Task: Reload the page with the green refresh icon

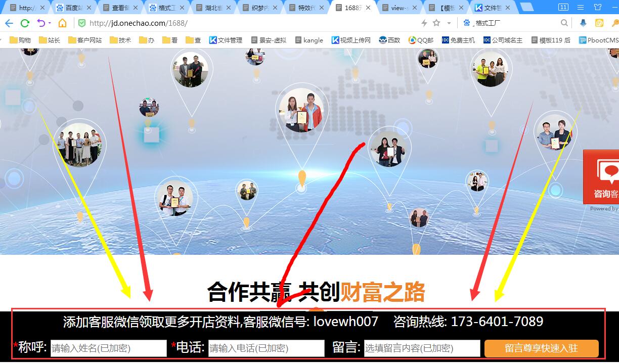Action: [x=25, y=23]
